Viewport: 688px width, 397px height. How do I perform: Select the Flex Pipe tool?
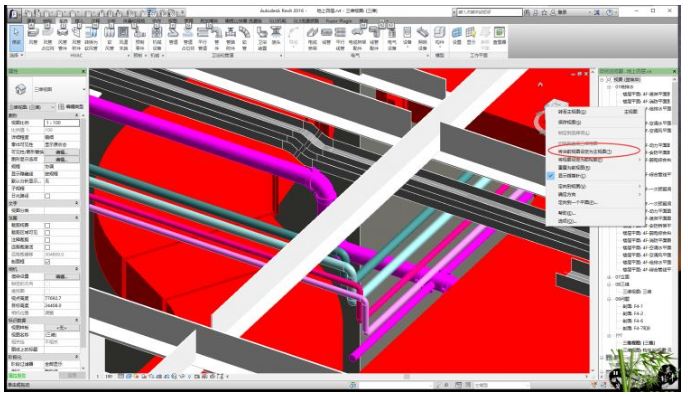pyautogui.click(x=244, y=38)
